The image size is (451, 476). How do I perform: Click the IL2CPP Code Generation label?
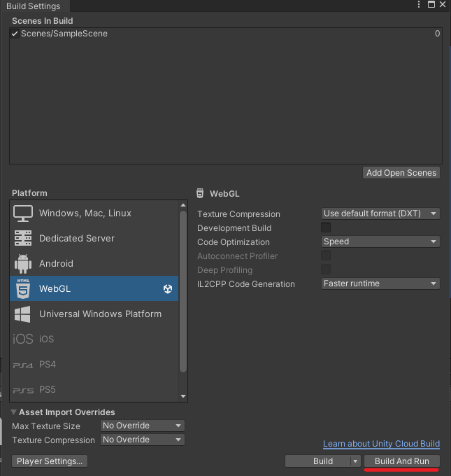(x=246, y=283)
